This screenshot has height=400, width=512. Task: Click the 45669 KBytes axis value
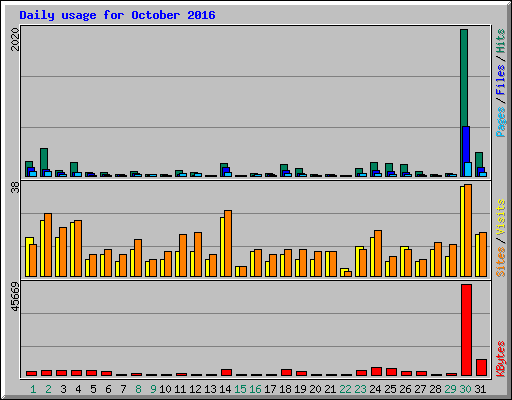click(15, 296)
